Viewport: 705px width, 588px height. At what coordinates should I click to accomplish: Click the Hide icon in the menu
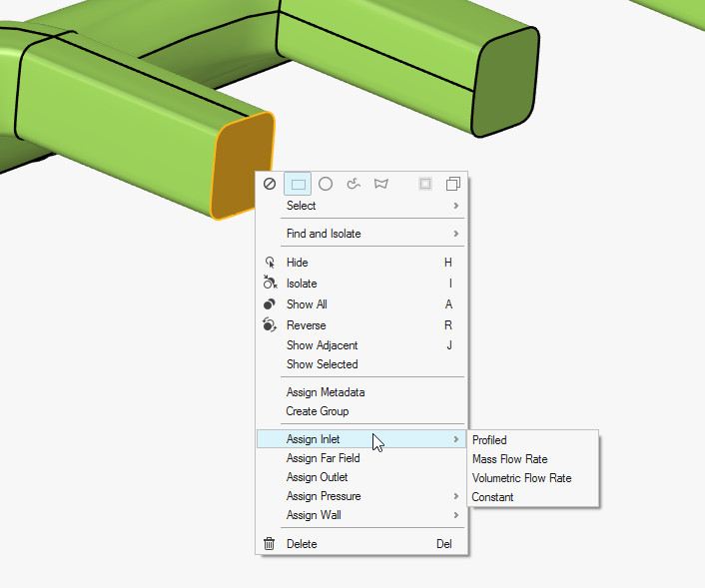click(270, 263)
